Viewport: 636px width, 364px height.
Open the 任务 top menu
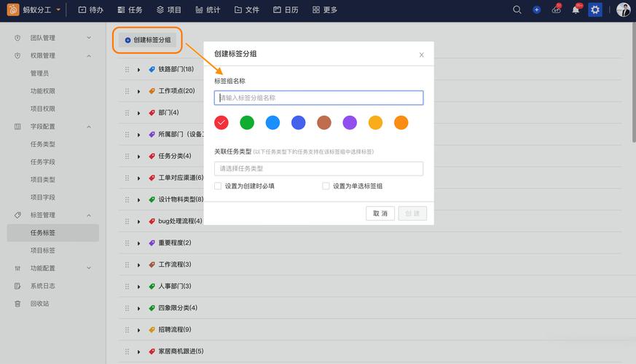130,9
